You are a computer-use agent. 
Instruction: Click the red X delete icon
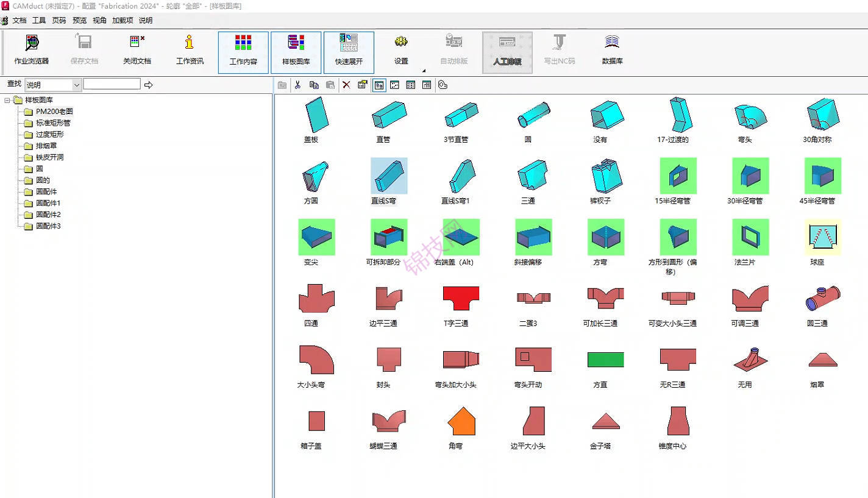pos(346,85)
